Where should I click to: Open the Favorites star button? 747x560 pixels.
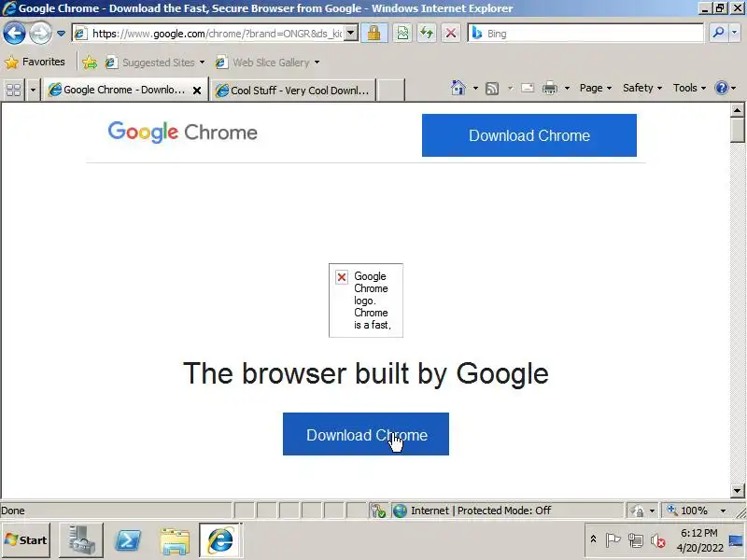(x=35, y=62)
